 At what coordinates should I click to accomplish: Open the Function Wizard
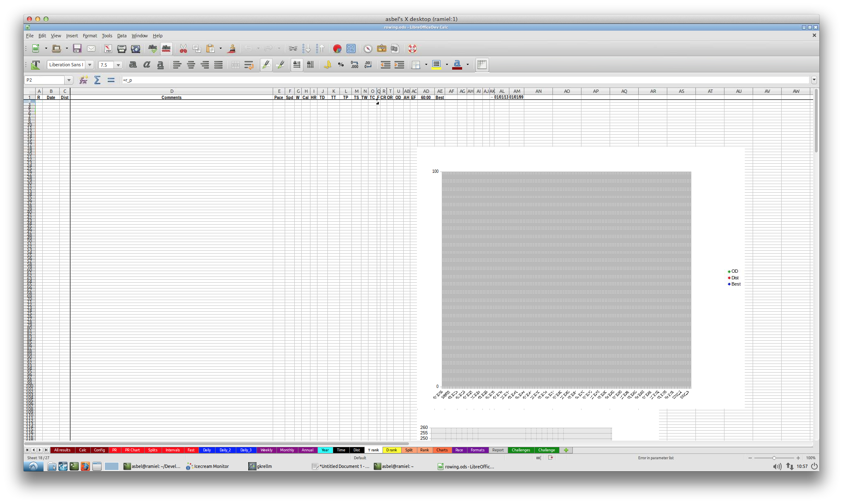coord(83,80)
